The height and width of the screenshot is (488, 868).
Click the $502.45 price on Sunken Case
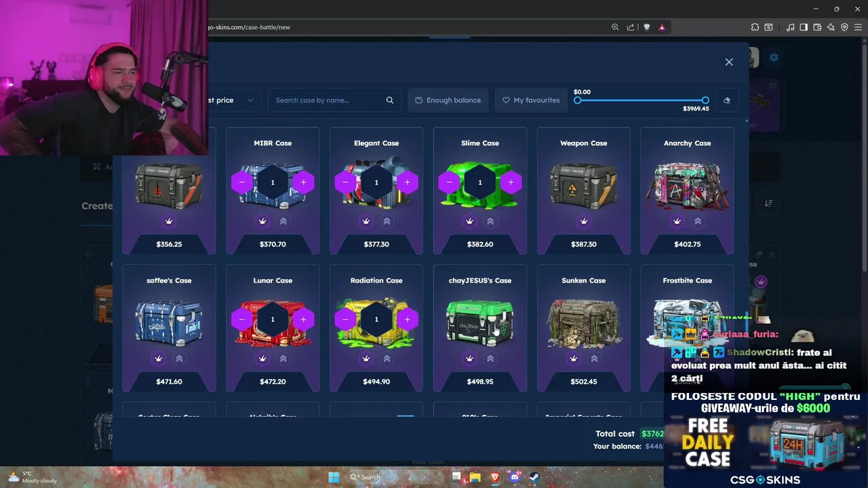tap(584, 382)
